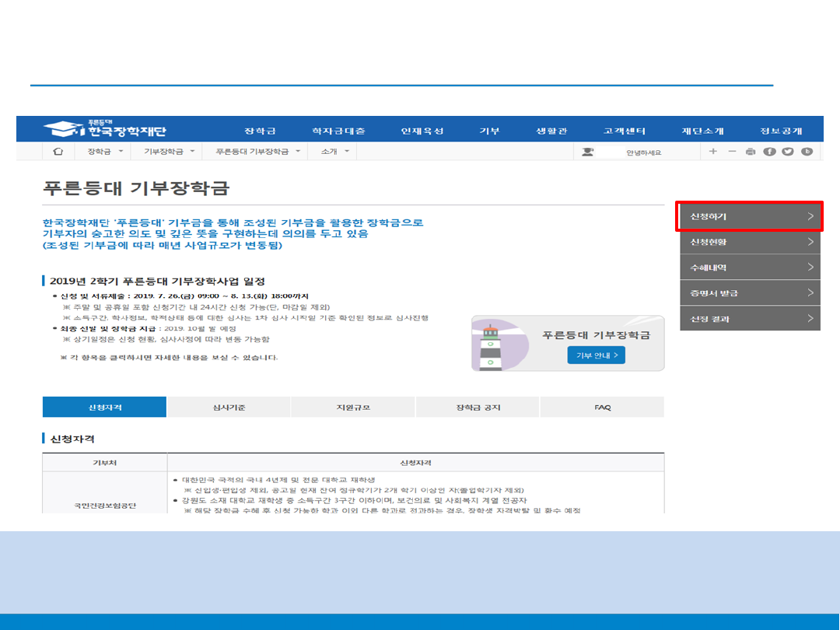Open 신청현황 from the side menu
This screenshot has height=630, width=840.
[750, 242]
